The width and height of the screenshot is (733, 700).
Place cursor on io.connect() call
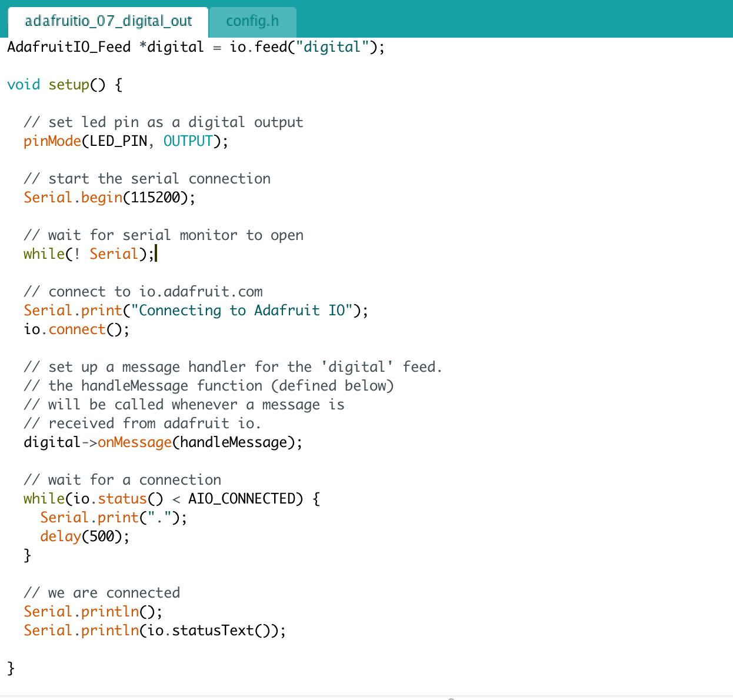76,329
